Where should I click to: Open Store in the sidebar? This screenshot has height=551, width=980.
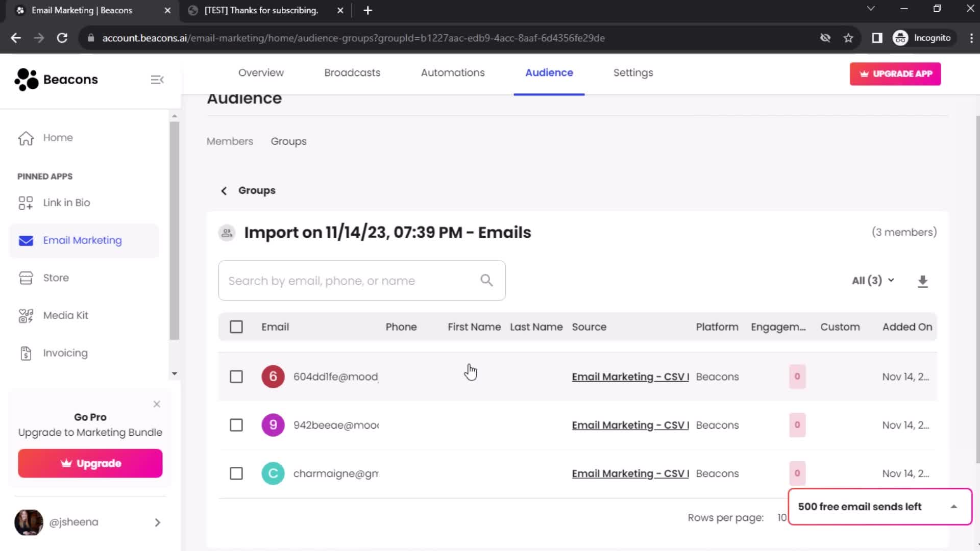[x=56, y=278]
